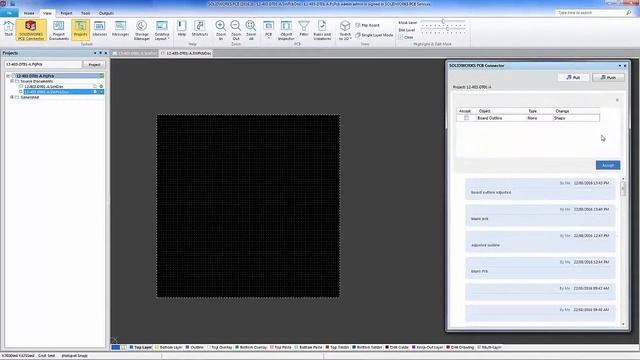Open the Outputs ribbon tab
This screenshot has width=640, height=360.
(x=106, y=13)
